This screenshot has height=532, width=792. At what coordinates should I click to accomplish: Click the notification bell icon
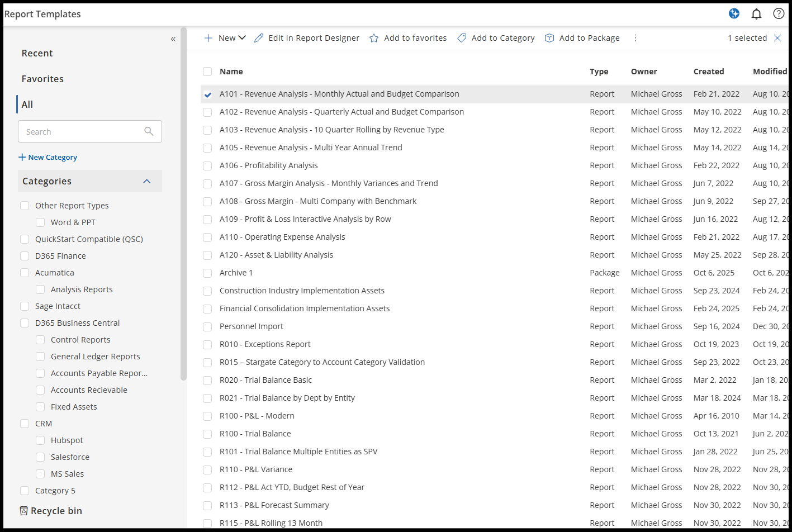pyautogui.click(x=756, y=14)
